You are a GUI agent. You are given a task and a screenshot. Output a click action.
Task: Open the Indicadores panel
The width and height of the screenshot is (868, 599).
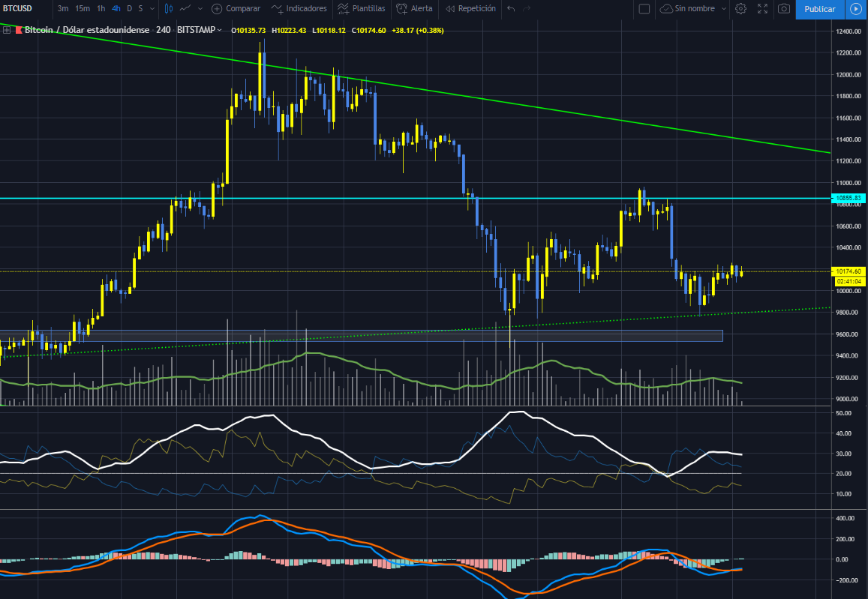(299, 9)
